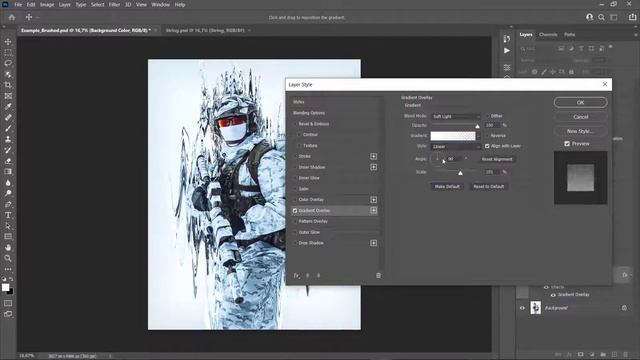Open the Blend Mode Soft Light dropdown
640x360 pixels.
[x=456, y=116]
